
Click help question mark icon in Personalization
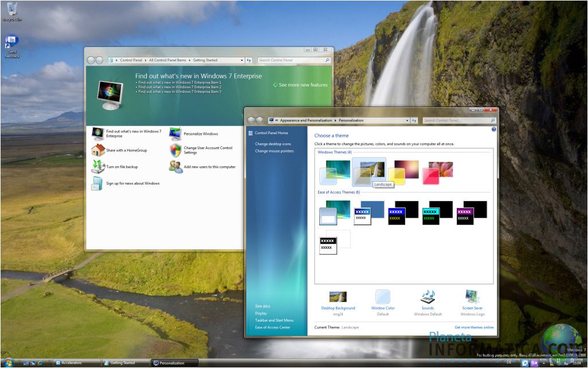(x=493, y=130)
